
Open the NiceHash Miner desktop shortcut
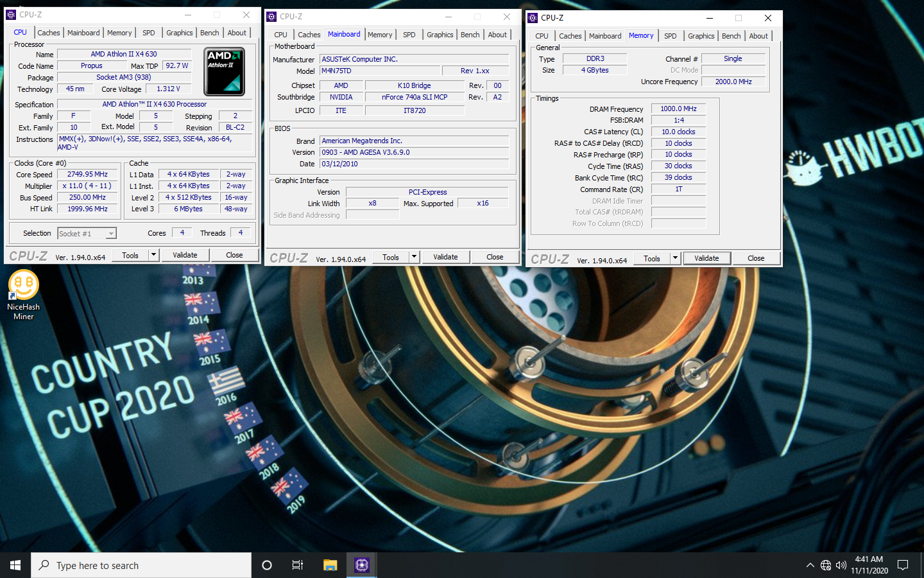click(24, 295)
